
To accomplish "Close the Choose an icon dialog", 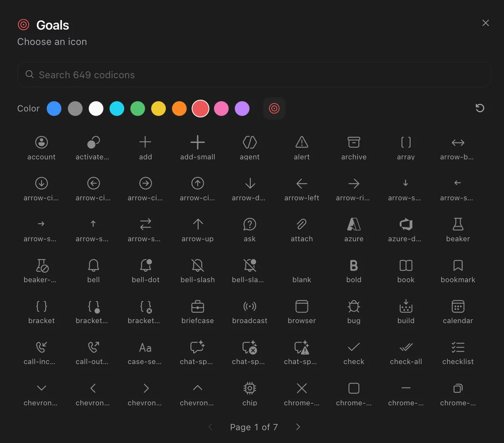I will 486,23.
